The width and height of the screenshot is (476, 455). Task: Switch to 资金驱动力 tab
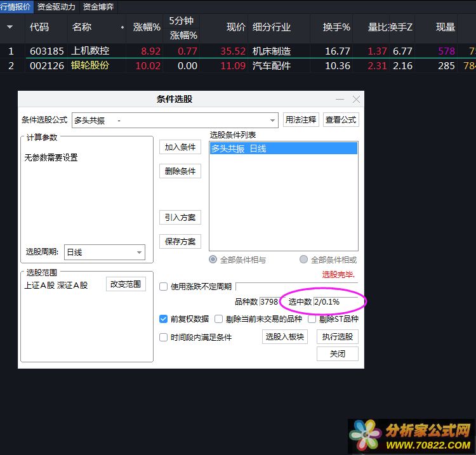click(x=56, y=7)
